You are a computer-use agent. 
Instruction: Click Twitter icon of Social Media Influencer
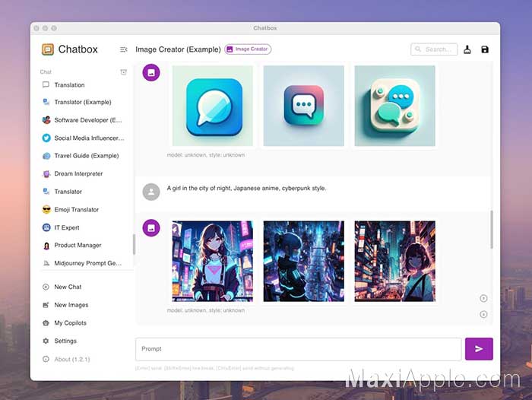(x=46, y=138)
